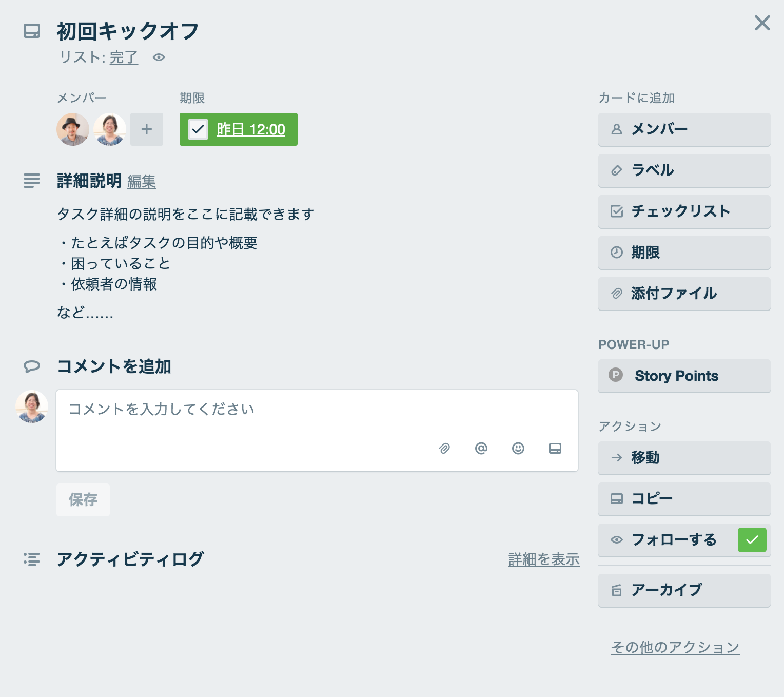784x697 pixels.
Task: Show activity details via 詳細を表示 link
Action: pos(544,559)
